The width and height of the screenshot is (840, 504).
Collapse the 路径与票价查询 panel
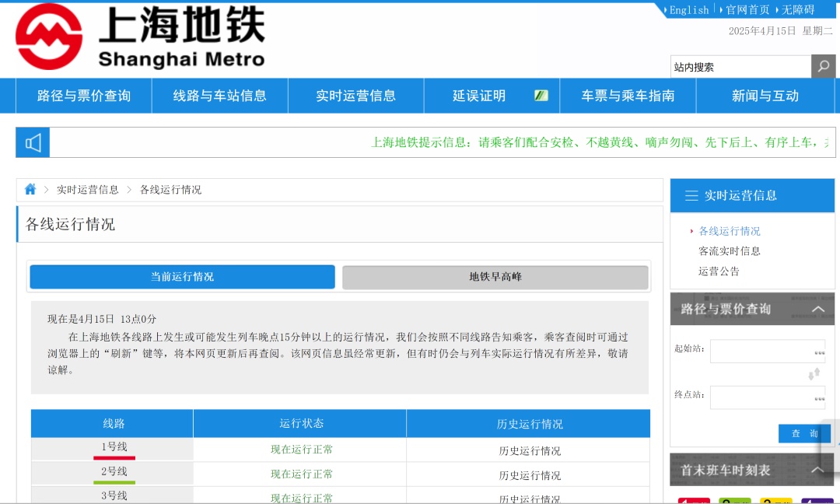[x=817, y=310]
